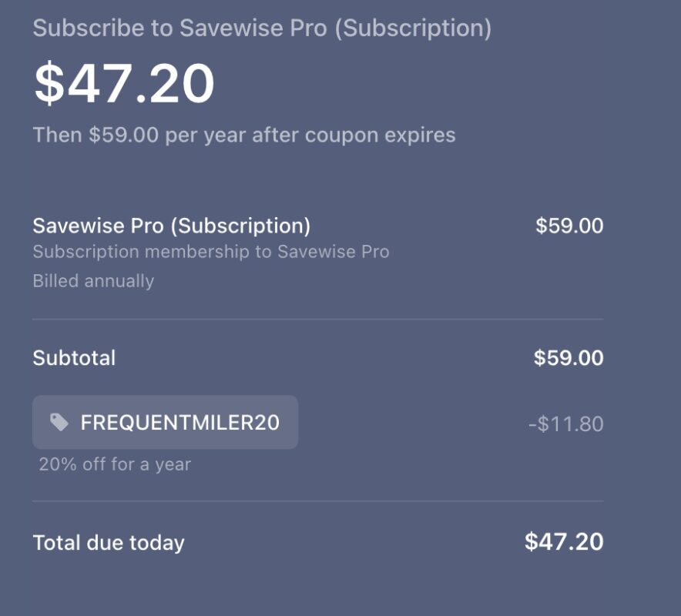Click the divider below the line item
Image resolution: width=681 pixels, height=616 pixels.
click(x=317, y=316)
